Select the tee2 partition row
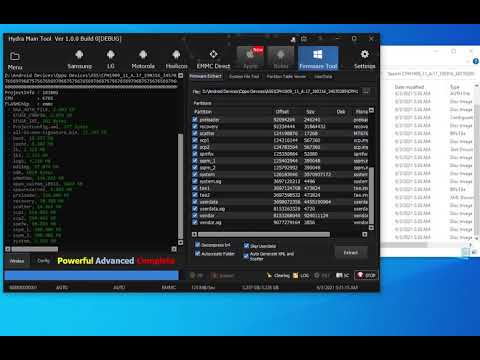This screenshot has width=480, height=360. [280, 195]
